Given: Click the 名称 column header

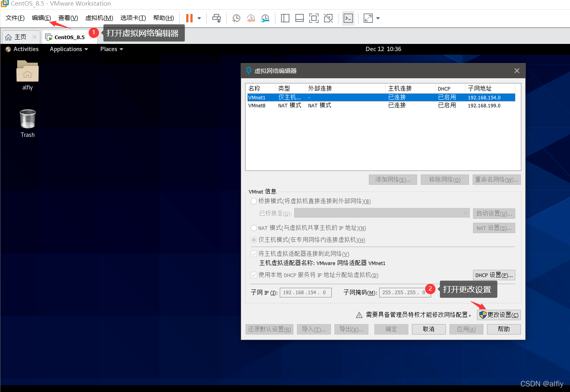Looking at the screenshot, I should (261, 88).
